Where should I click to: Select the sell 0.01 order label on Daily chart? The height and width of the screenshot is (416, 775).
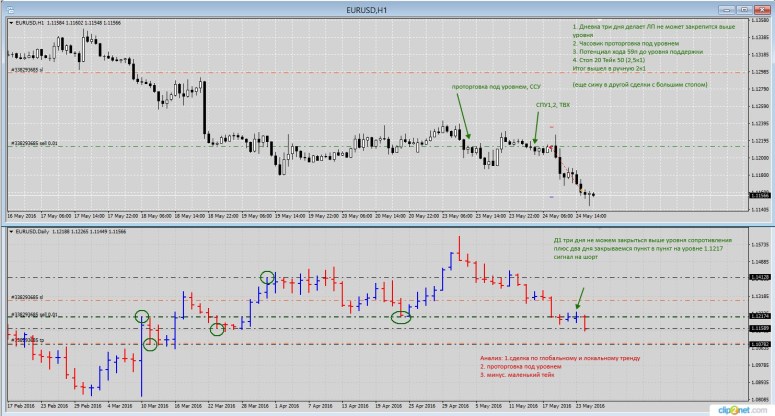point(34,315)
